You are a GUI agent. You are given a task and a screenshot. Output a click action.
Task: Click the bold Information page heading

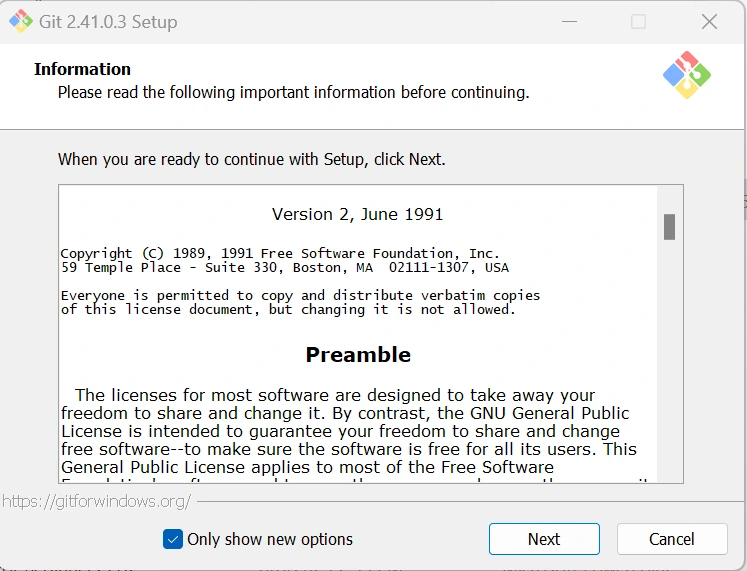point(82,69)
